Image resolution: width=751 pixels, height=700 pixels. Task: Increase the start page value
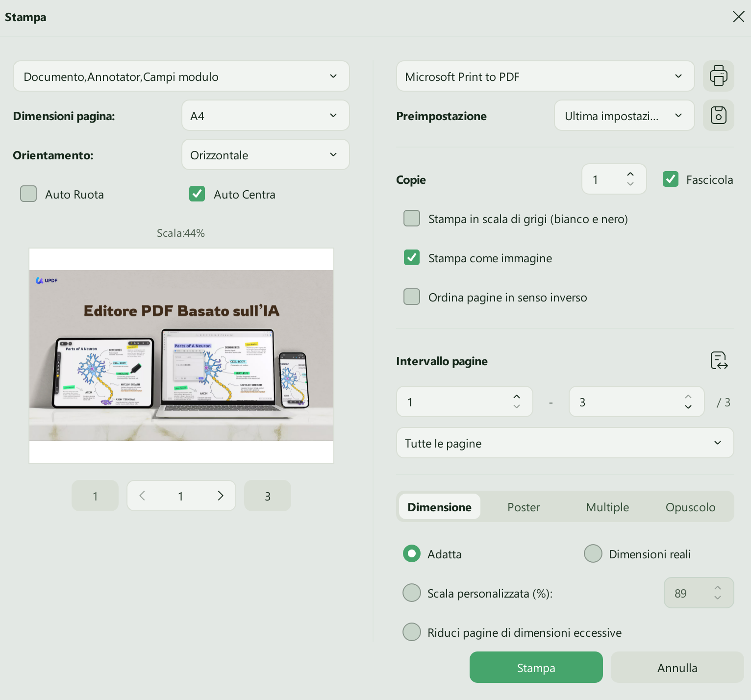pyautogui.click(x=517, y=397)
